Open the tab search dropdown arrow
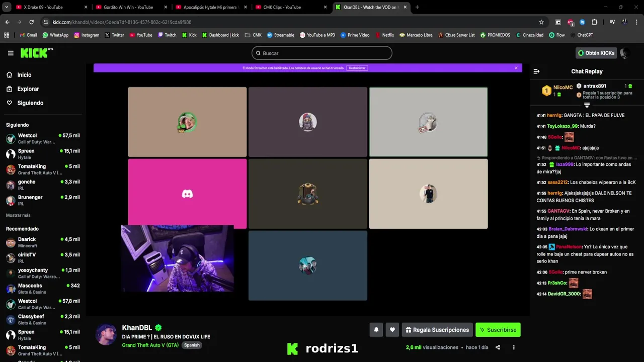Screen dimensions: 644x362 7,7
